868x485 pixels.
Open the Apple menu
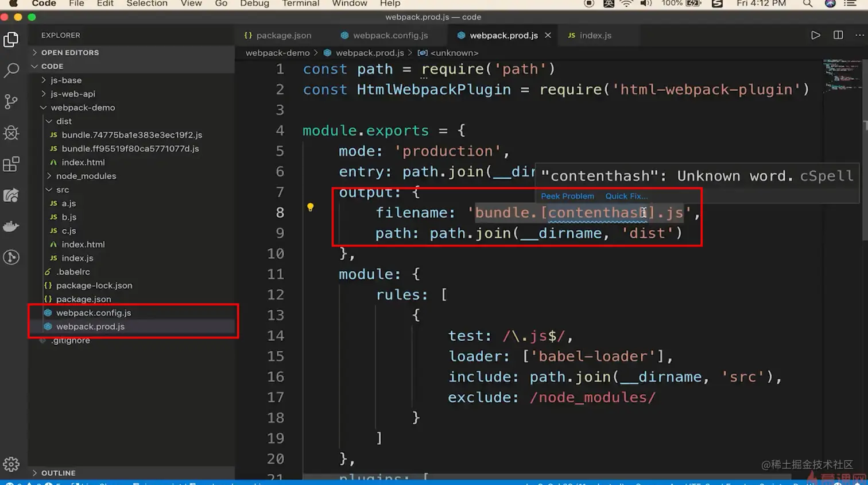click(13, 3)
